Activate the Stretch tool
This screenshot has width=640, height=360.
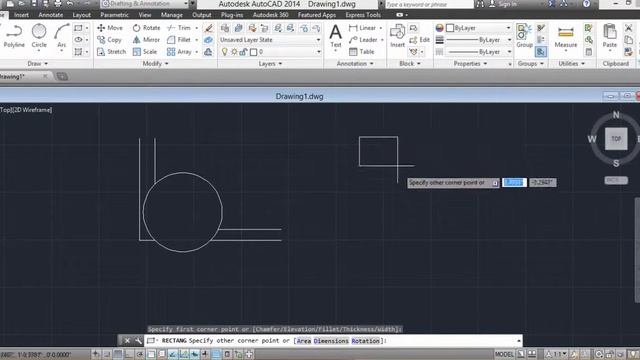111,52
